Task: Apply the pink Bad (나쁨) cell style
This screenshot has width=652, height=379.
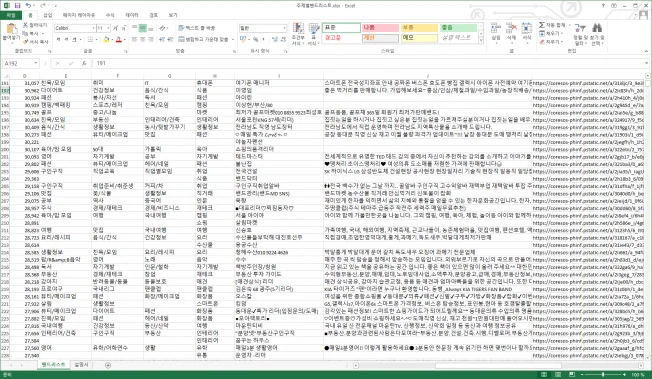Action: coord(380,28)
